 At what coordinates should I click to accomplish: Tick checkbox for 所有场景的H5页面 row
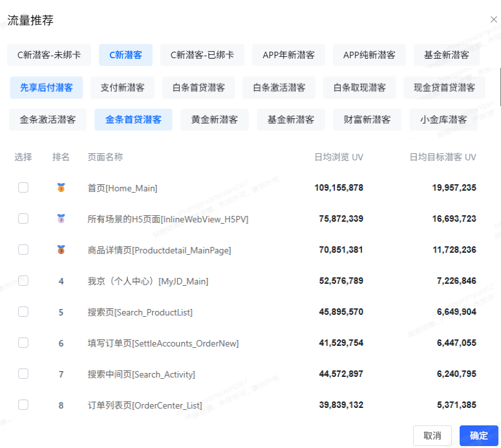pyautogui.click(x=23, y=219)
